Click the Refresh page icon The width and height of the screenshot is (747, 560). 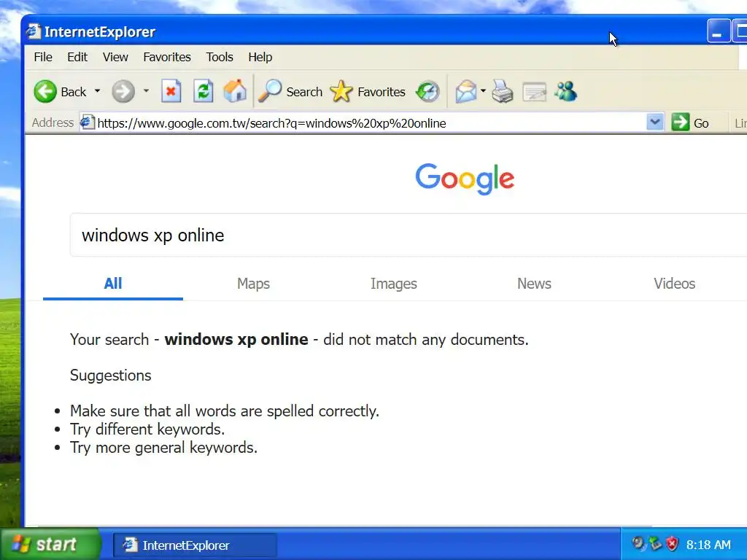[204, 91]
